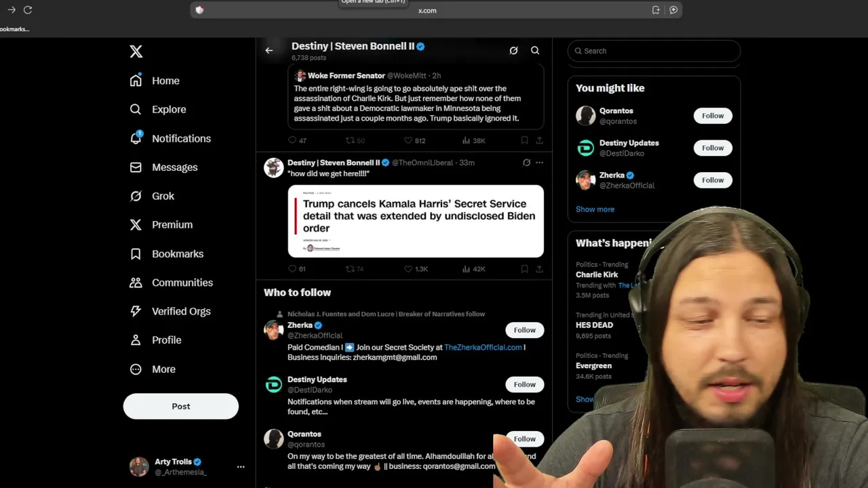The width and height of the screenshot is (868, 488).
Task: Click the X logo in sidebar
Action: [x=136, y=52]
